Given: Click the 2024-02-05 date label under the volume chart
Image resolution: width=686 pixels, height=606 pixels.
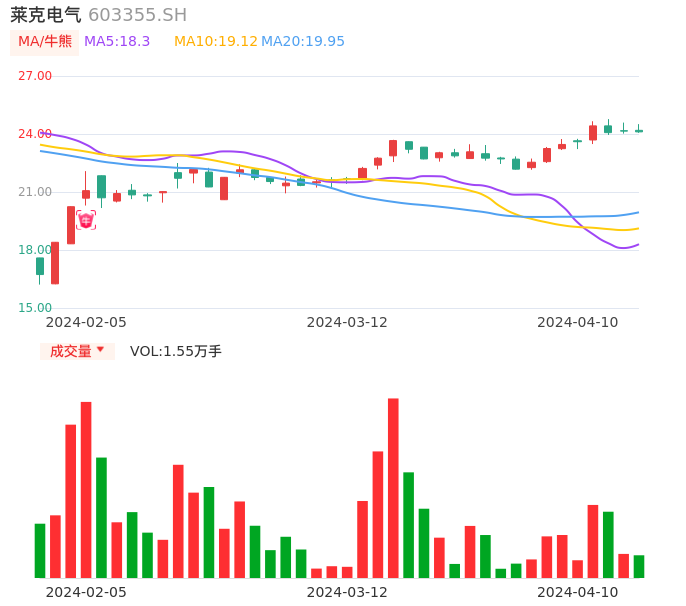Looking at the screenshot, I should pos(86,592).
